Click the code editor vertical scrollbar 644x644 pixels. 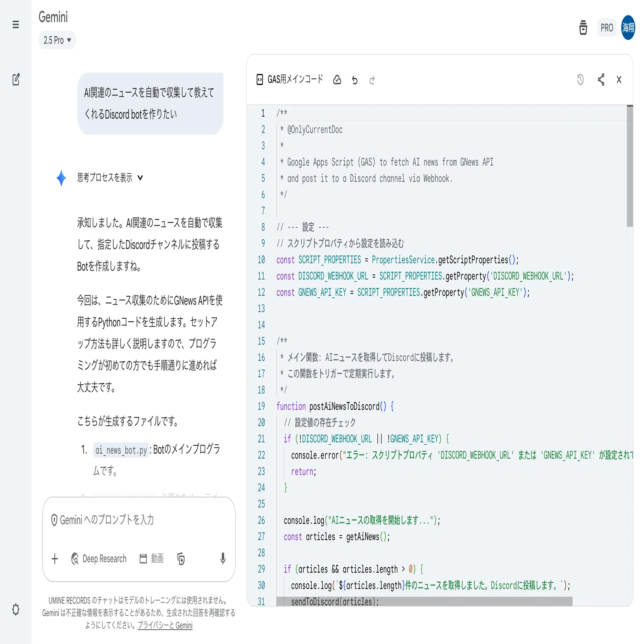630,167
